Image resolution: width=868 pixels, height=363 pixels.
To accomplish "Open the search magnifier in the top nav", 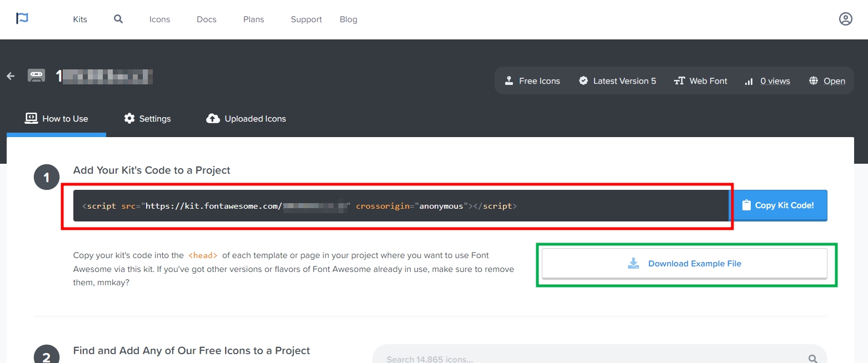I will [118, 19].
